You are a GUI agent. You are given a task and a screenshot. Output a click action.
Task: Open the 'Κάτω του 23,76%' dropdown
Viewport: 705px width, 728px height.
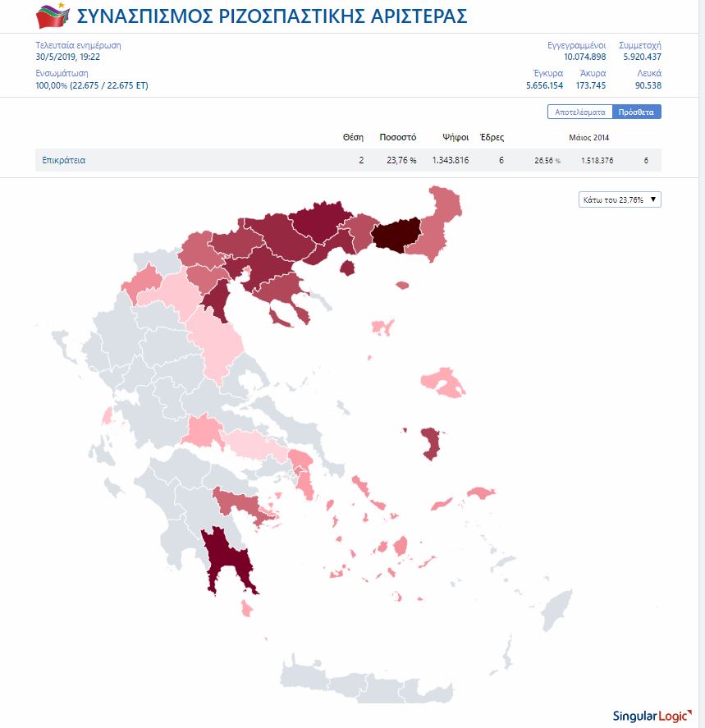(620, 199)
